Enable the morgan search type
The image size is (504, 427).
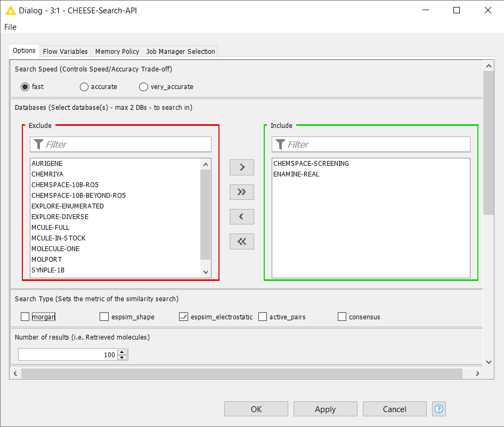click(x=25, y=317)
